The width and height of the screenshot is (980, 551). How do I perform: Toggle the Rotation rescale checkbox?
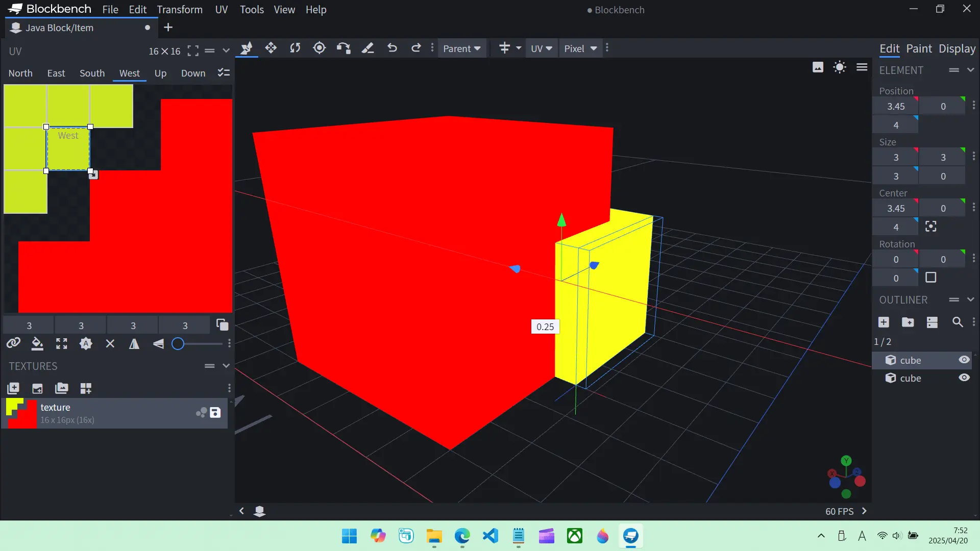click(x=931, y=278)
